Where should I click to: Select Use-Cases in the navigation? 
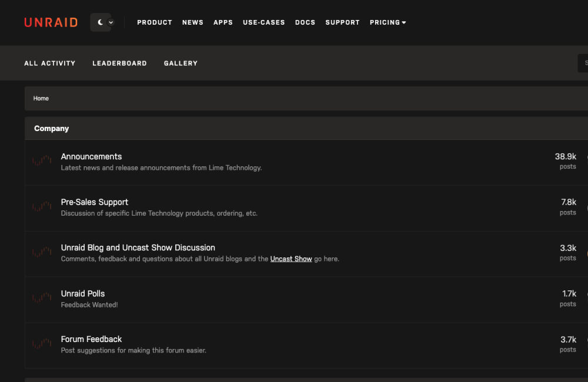(264, 22)
